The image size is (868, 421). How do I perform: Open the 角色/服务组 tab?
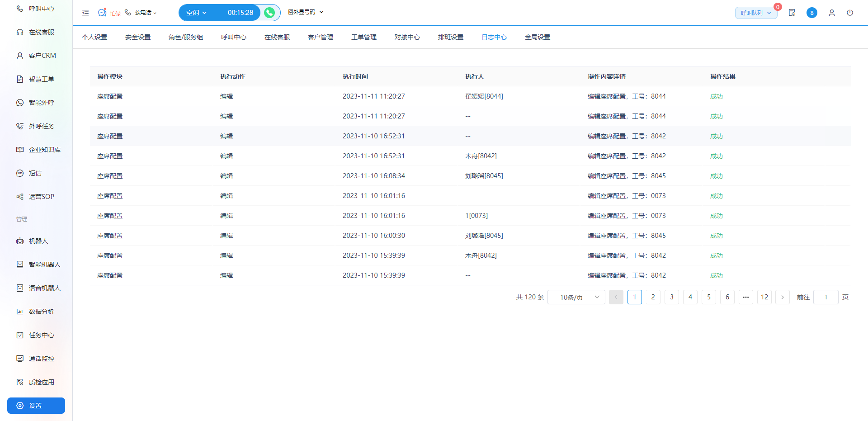pyautogui.click(x=186, y=37)
